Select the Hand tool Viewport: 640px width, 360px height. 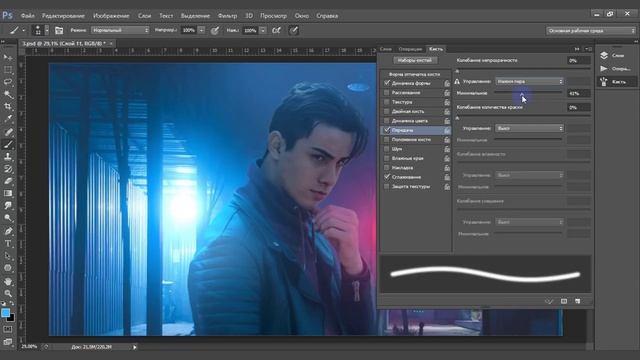(7, 281)
